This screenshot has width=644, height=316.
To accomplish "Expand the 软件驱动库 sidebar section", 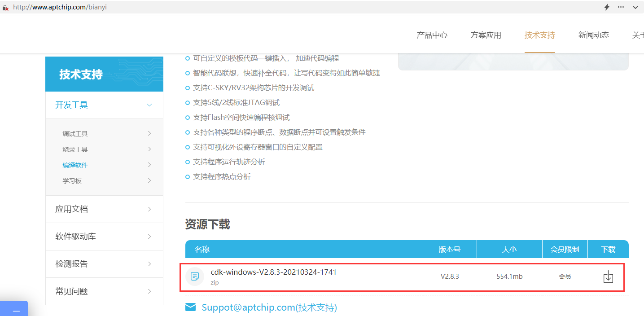I will [104, 237].
